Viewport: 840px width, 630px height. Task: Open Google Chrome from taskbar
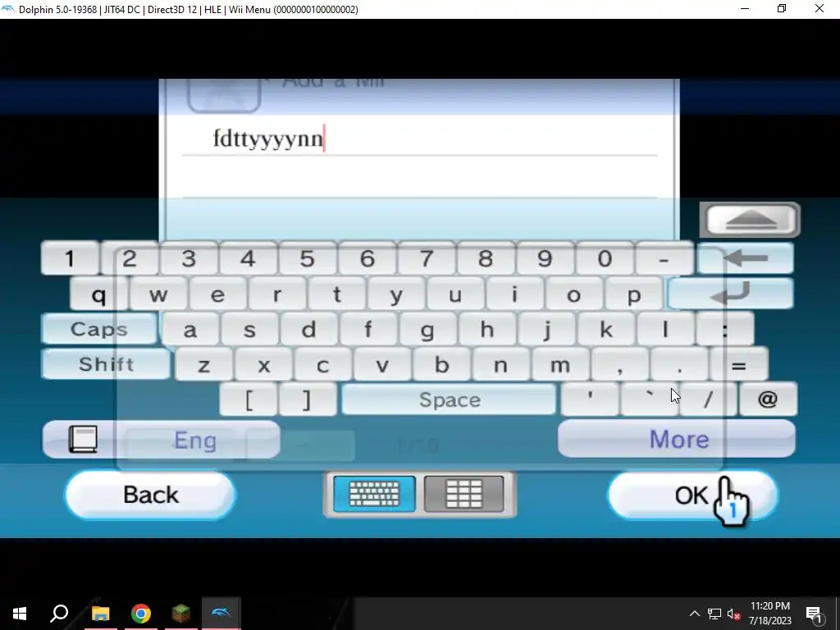point(141,614)
